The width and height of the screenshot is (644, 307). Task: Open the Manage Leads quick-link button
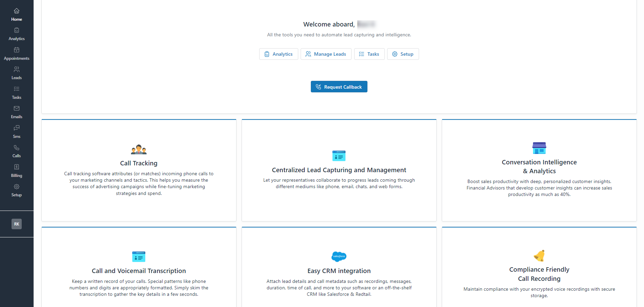[326, 54]
